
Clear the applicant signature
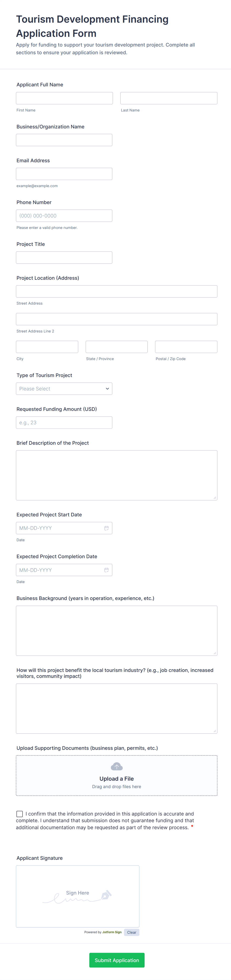click(131, 932)
